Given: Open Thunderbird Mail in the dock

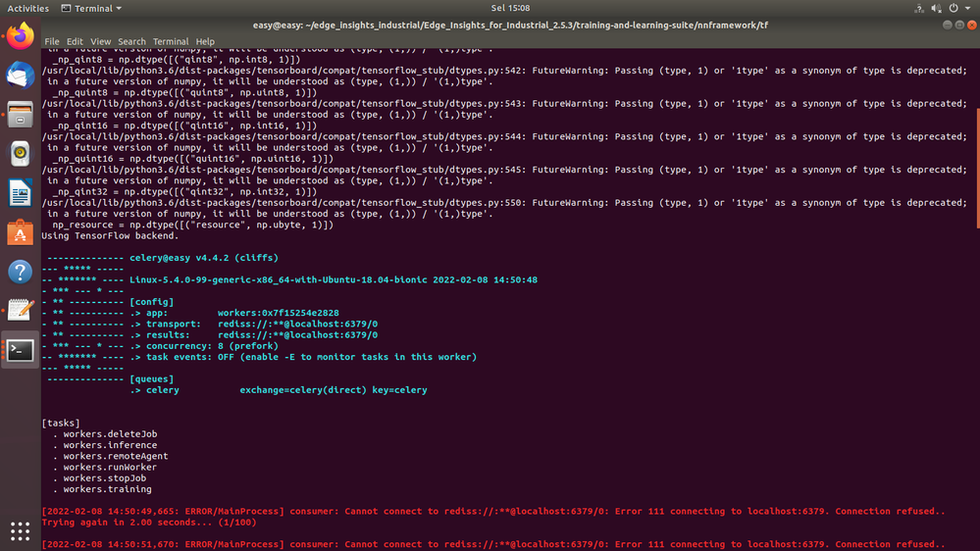Looking at the screenshot, I should [x=20, y=75].
